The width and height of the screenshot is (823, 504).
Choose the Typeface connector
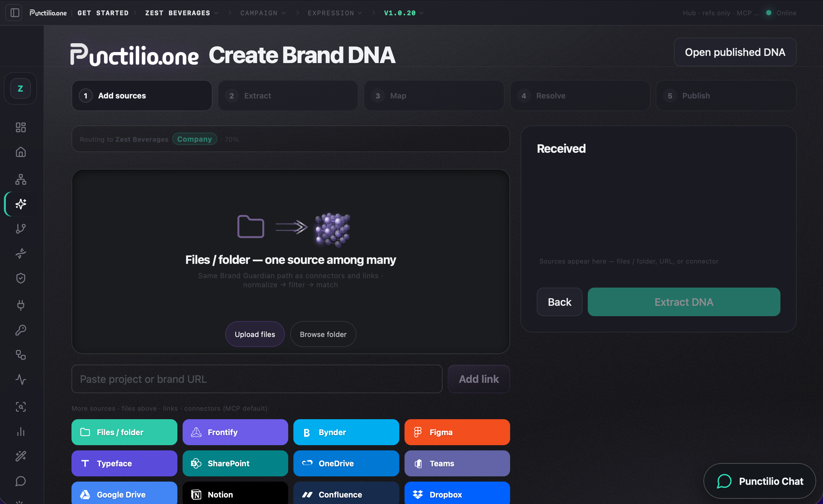point(124,463)
